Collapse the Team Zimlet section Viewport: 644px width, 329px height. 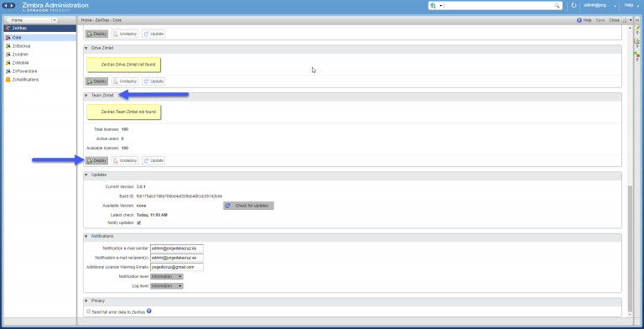(x=86, y=96)
